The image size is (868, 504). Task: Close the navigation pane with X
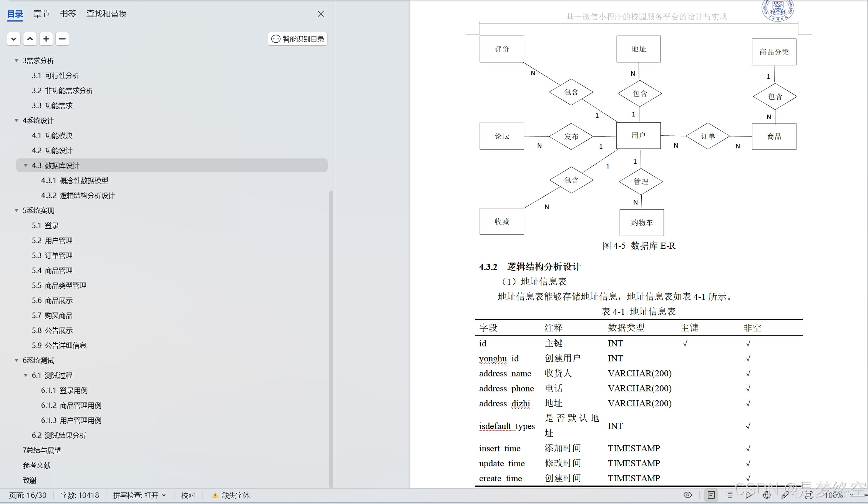pyautogui.click(x=321, y=14)
